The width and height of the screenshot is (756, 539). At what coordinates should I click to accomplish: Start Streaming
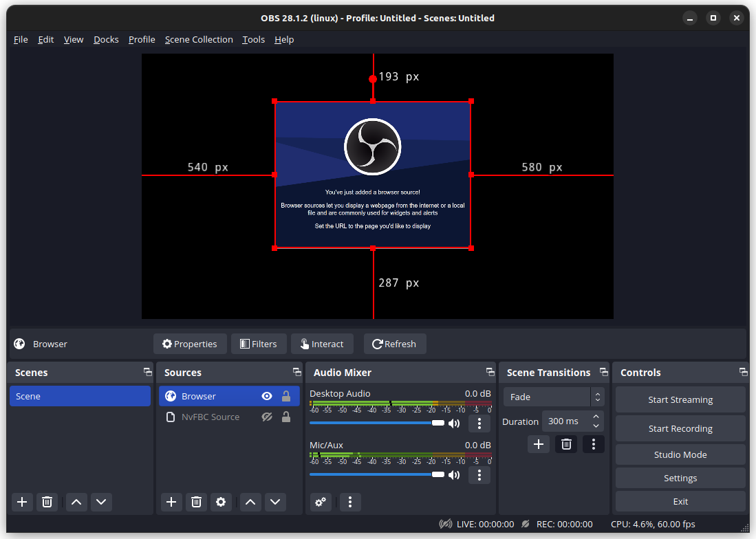point(680,399)
